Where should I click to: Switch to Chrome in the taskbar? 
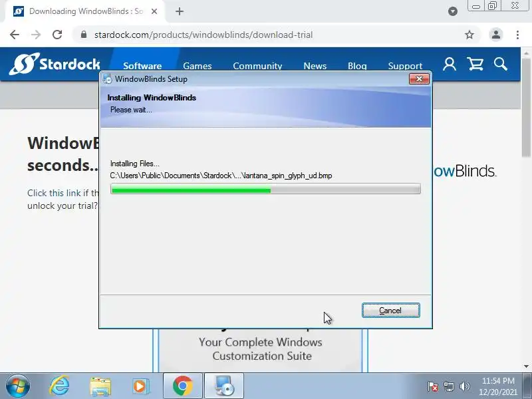183,386
